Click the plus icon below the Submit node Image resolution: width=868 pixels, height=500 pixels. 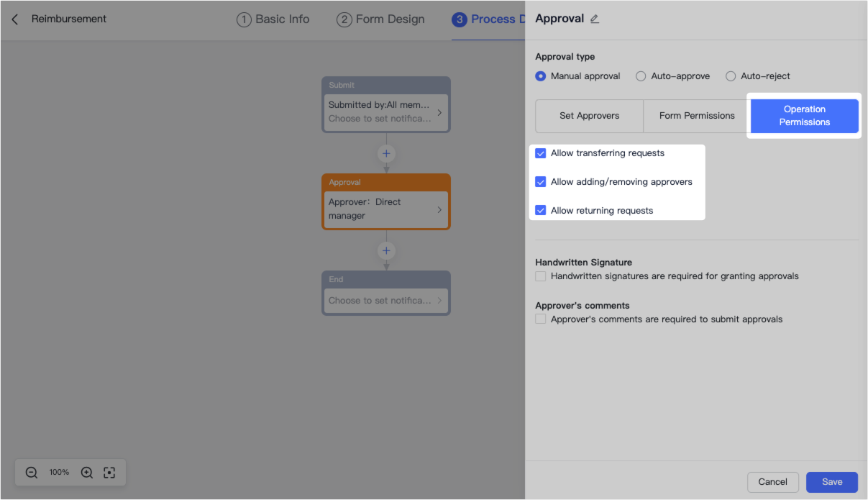click(x=386, y=153)
